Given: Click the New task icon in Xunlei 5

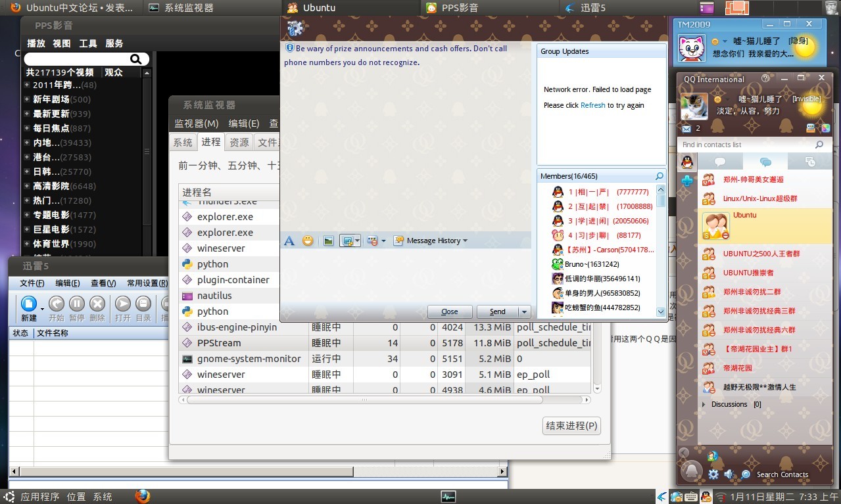Looking at the screenshot, I should 29,304.
